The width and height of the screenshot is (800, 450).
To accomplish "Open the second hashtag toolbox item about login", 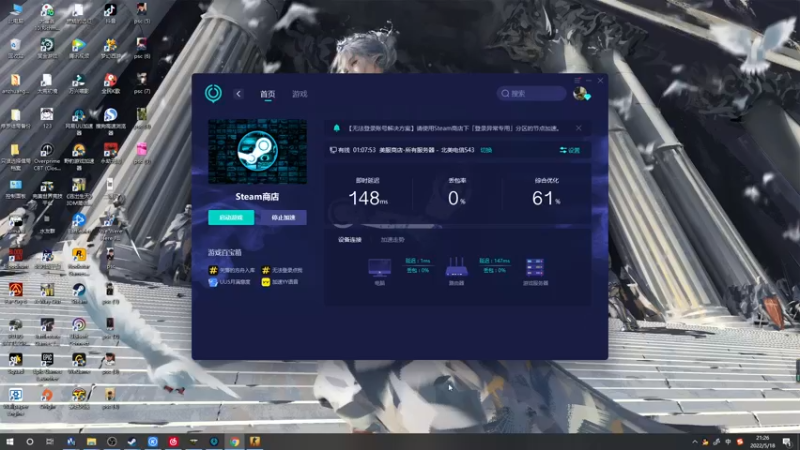I will pos(282,270).
